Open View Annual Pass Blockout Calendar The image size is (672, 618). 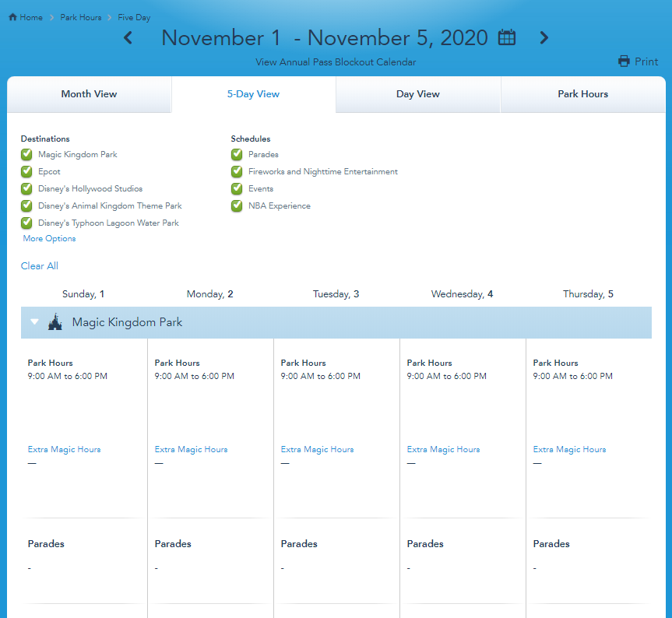click(336, 62)
